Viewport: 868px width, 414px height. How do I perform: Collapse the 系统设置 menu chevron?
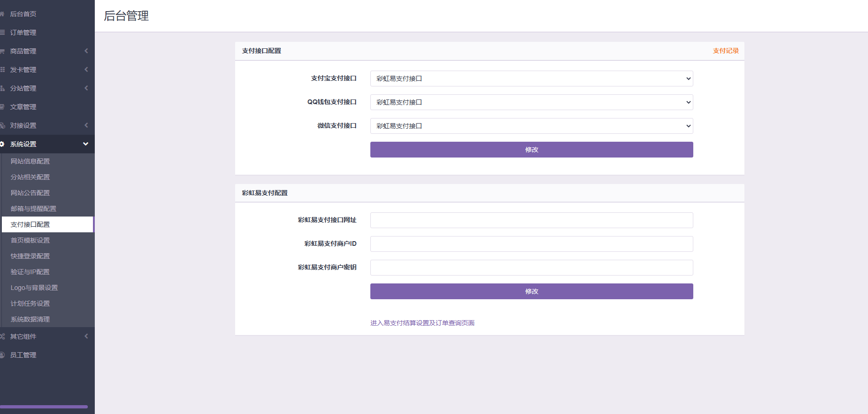click(x=85, y=144)
